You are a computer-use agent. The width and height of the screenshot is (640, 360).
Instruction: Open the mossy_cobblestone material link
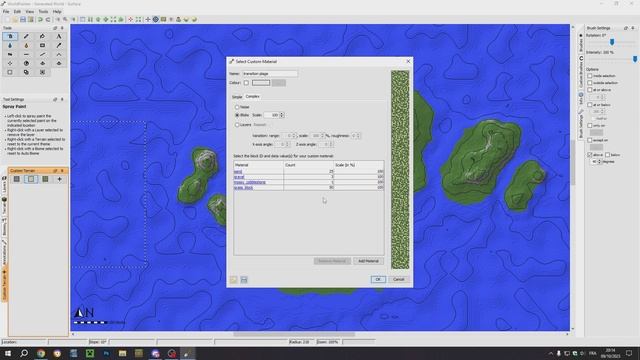[x=250, y=182]
